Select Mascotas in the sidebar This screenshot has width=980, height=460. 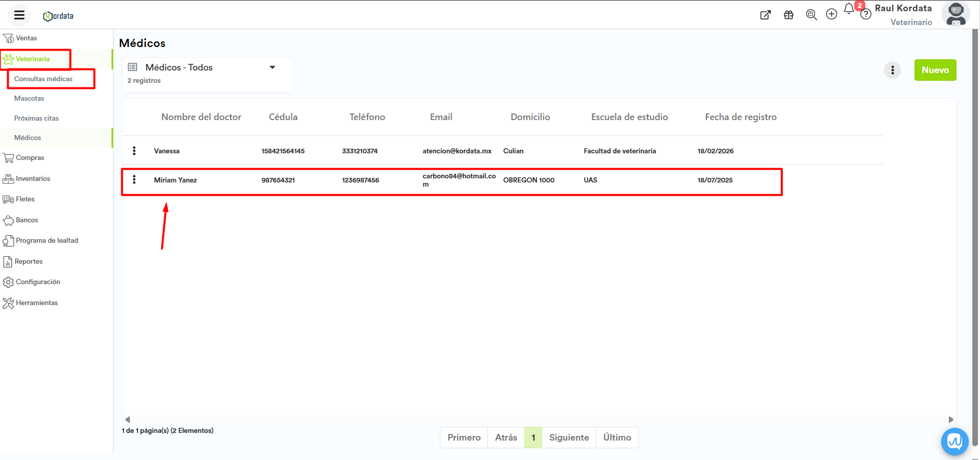point(29,98)
